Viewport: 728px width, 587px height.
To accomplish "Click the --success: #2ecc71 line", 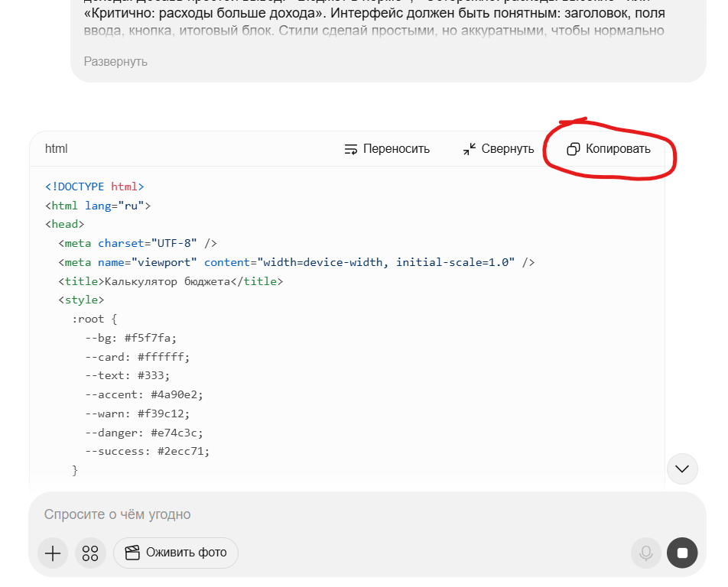I will [147, 451].
